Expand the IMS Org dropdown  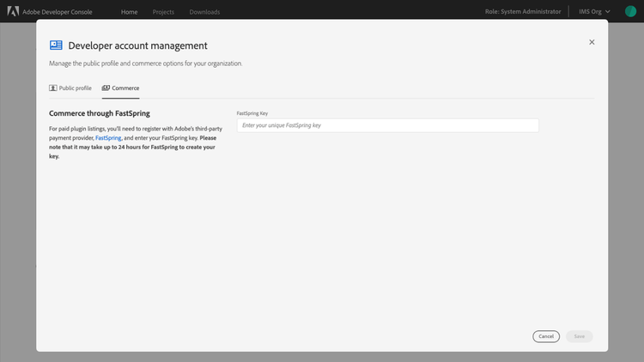point(594,11)
